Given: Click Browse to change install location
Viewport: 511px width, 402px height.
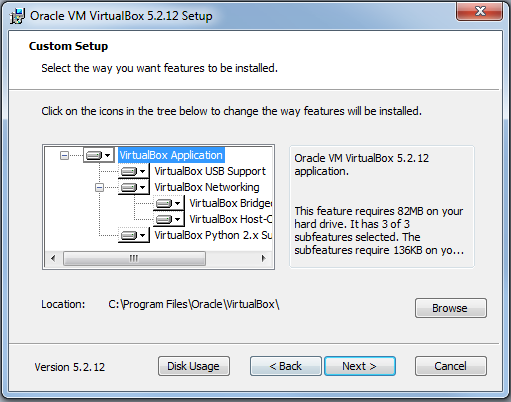Looking at the screenshot, I should [x=451, y=308].
